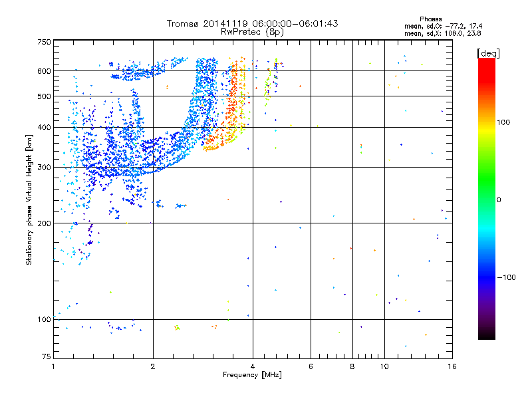Image resolution: width=532 pixels, height=399 pixels.
Task: Click the y-axis tick label '600'
Action: tap(44, 71)
